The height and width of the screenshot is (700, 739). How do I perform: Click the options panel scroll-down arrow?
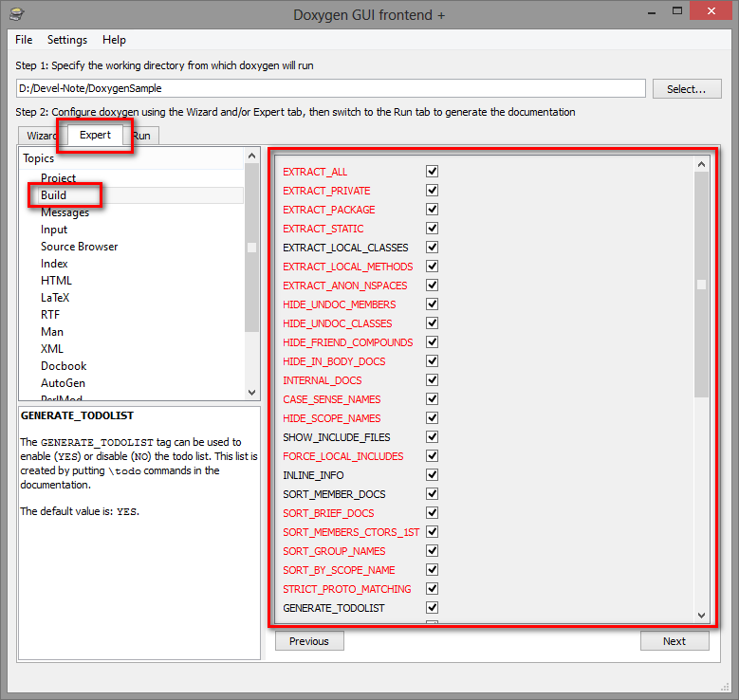point(701,616)
